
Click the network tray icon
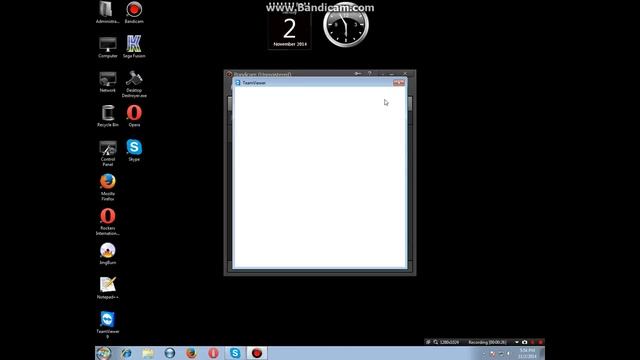click(501, 353)
